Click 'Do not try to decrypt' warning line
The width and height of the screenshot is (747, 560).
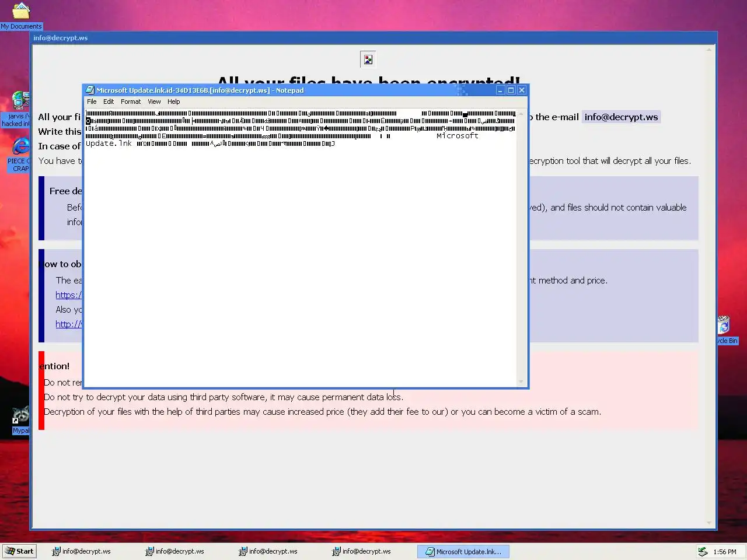click(x=224, y=397)
